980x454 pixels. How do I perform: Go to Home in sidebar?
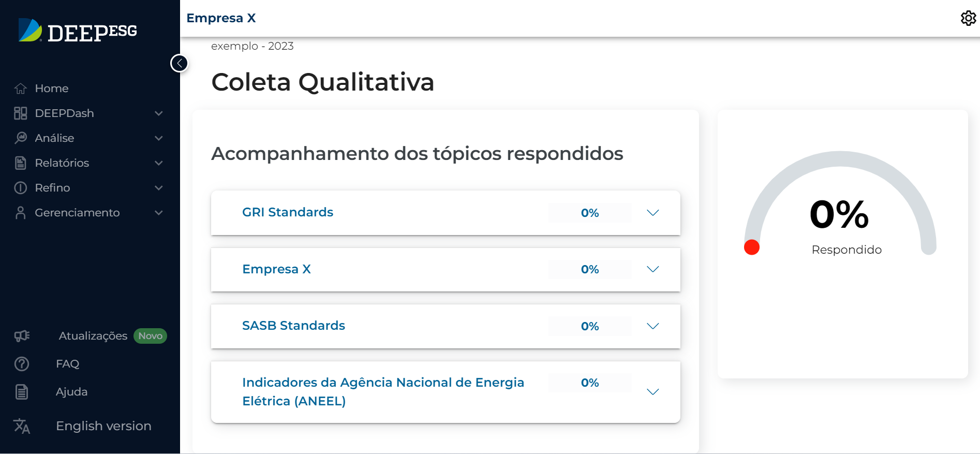[x=52, y=89]
